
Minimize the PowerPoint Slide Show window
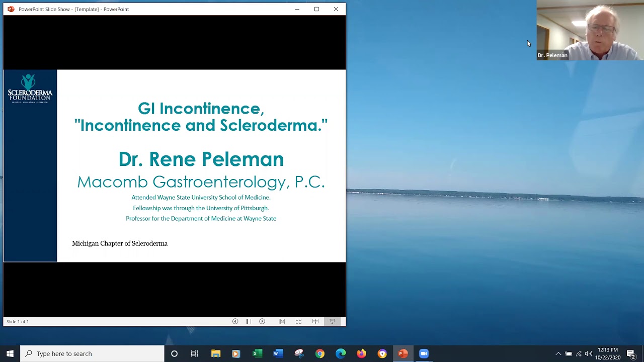click(x=297, y=9)
